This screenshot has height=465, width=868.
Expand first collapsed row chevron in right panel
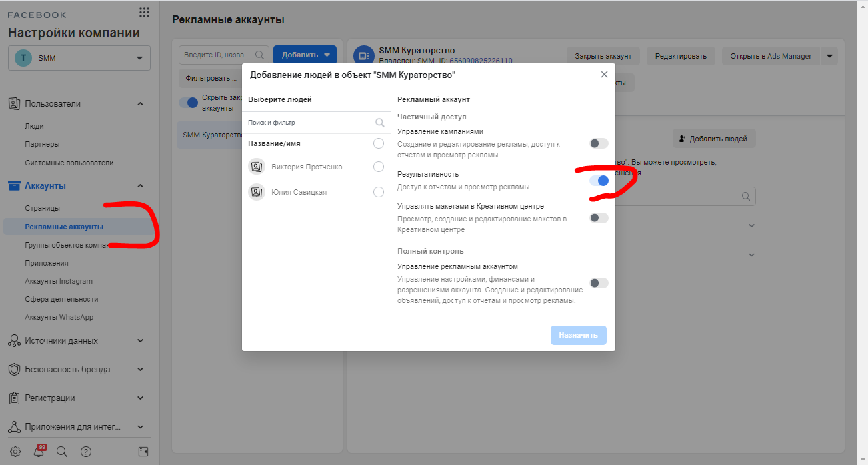tap(751, 226)
